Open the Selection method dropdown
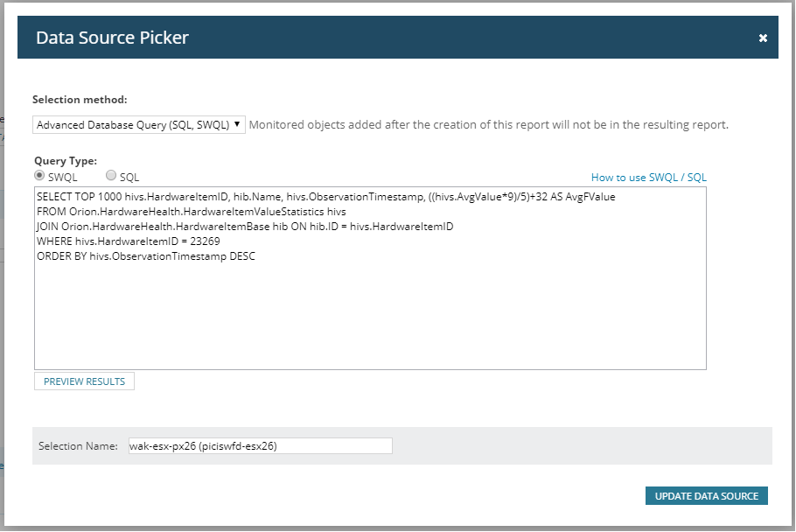796x532 pixels. click(x=138, y=125)
